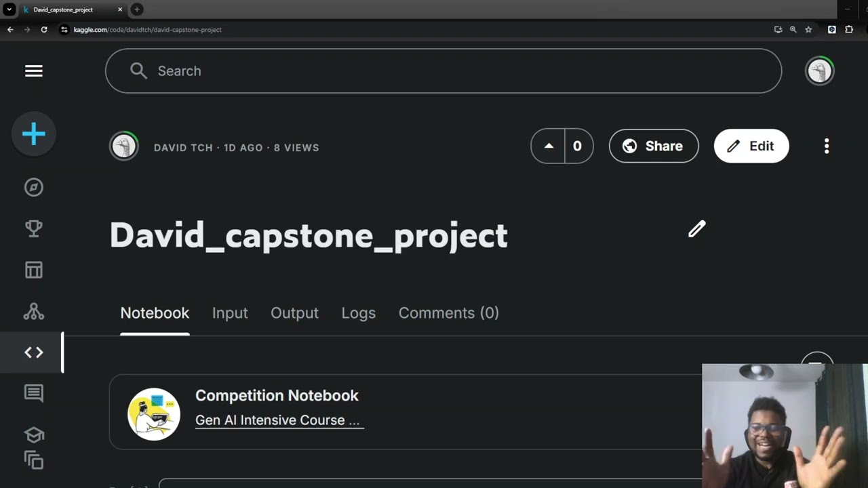This screenshot has height=488, width=868.
Task: Click the Competition Notebook heading
Action: coord(277,395)
